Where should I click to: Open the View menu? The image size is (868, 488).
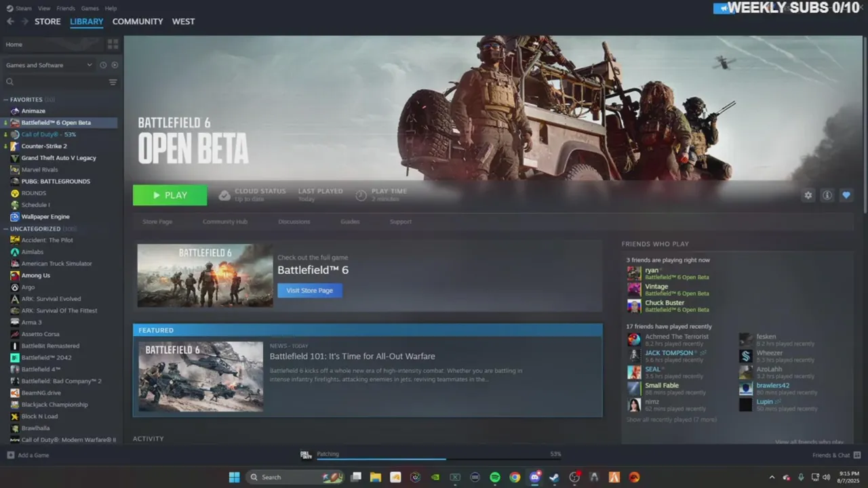click(44, 8)
